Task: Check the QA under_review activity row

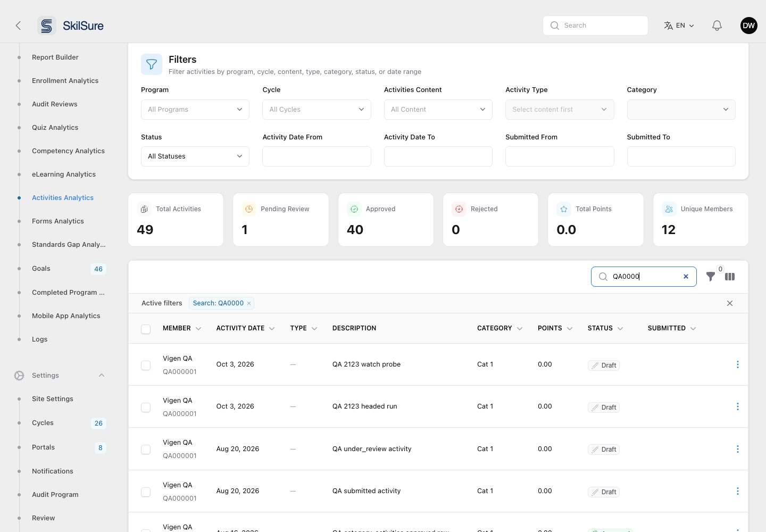Action: pos(146,450)
